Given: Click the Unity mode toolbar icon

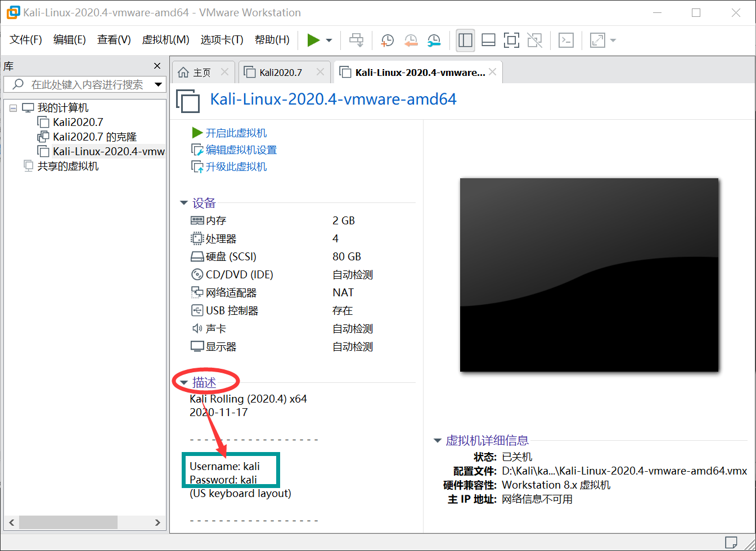Looking at the screenshot, I should click(534, 40).
